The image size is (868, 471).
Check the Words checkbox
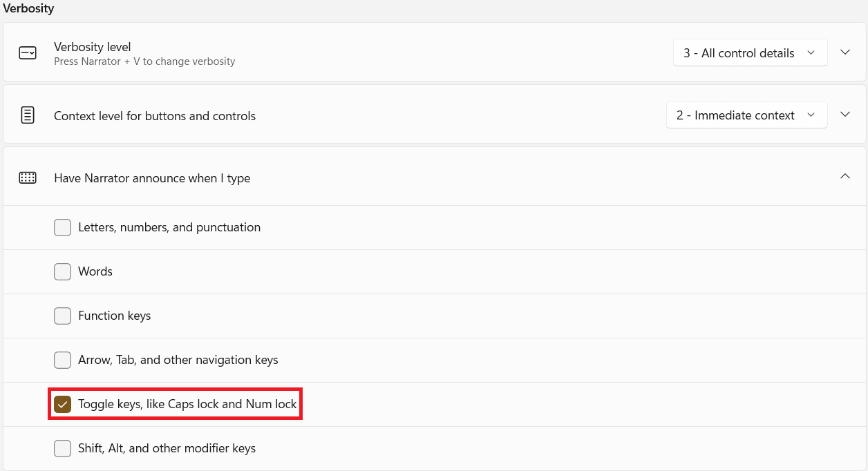point(63,271)
